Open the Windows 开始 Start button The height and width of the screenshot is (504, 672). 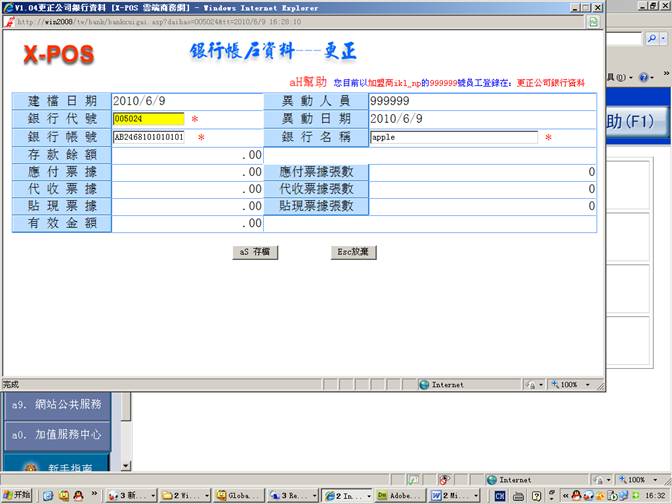click(x=18, y=495)
